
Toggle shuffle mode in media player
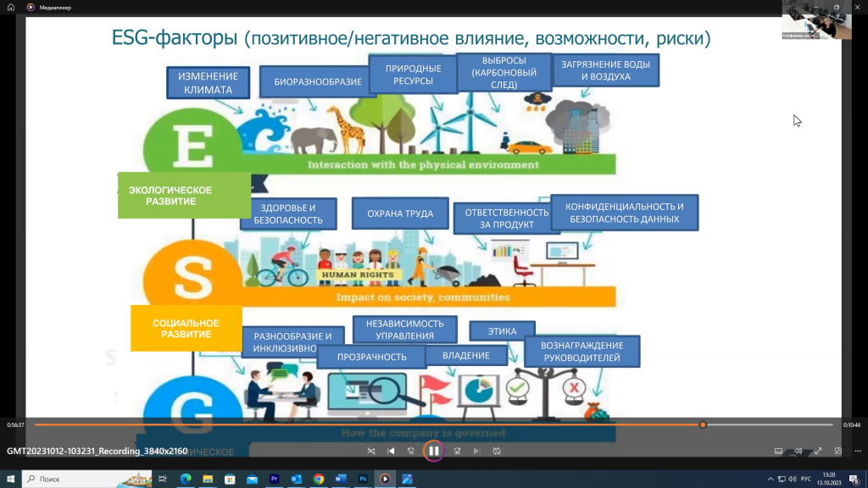tap(370, 451)
